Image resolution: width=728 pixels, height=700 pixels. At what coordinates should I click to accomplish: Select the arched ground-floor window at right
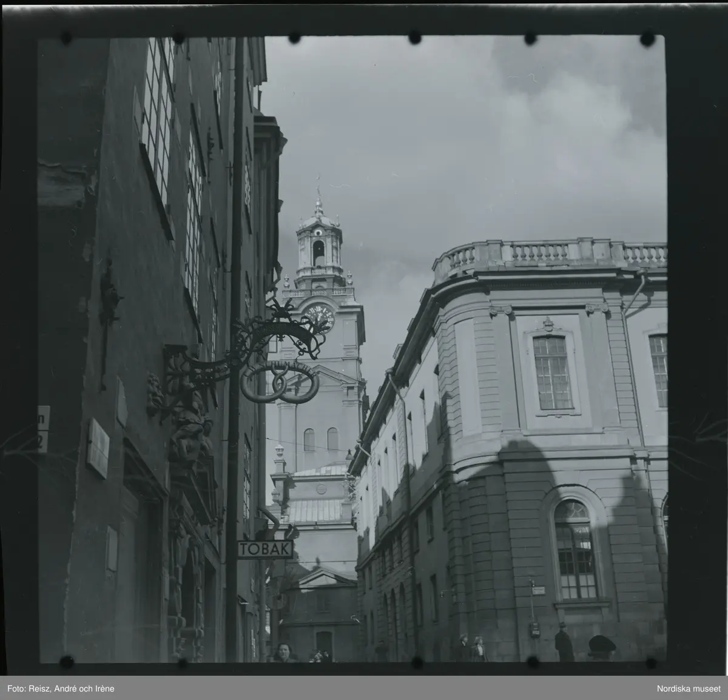575,550
